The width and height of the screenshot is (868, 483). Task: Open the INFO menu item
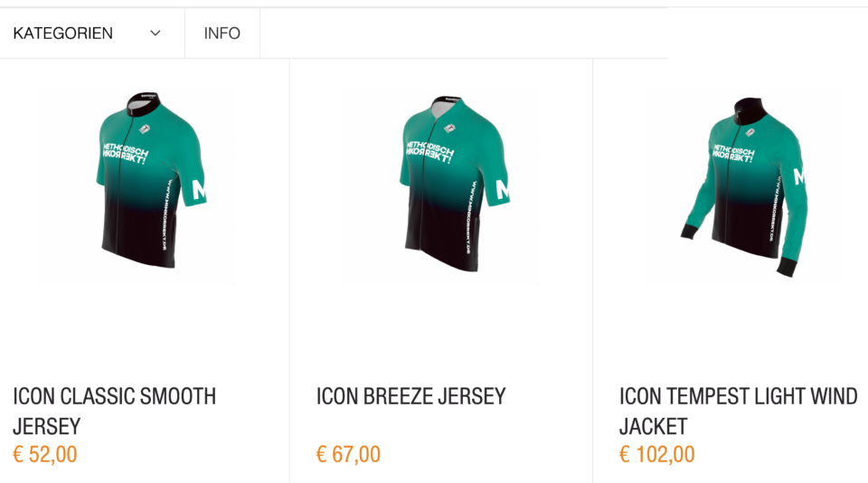(x=222, y=33)
